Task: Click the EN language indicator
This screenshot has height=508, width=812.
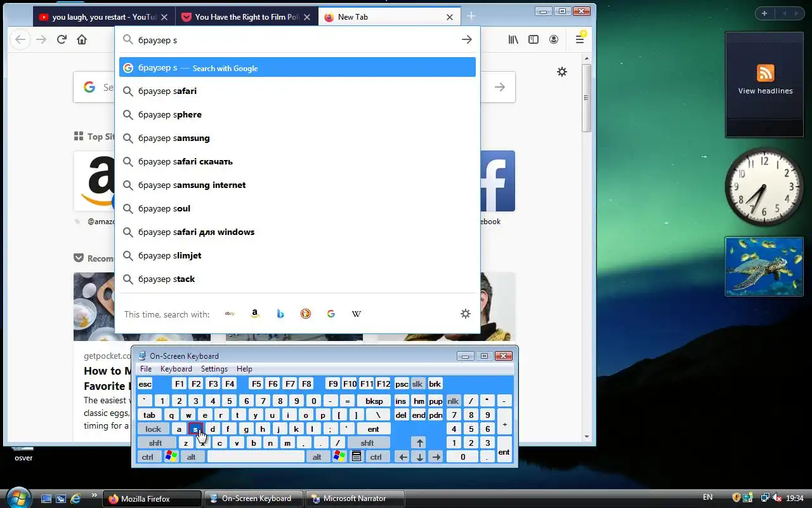Action: pyautogui.click(x=707, y=497)
